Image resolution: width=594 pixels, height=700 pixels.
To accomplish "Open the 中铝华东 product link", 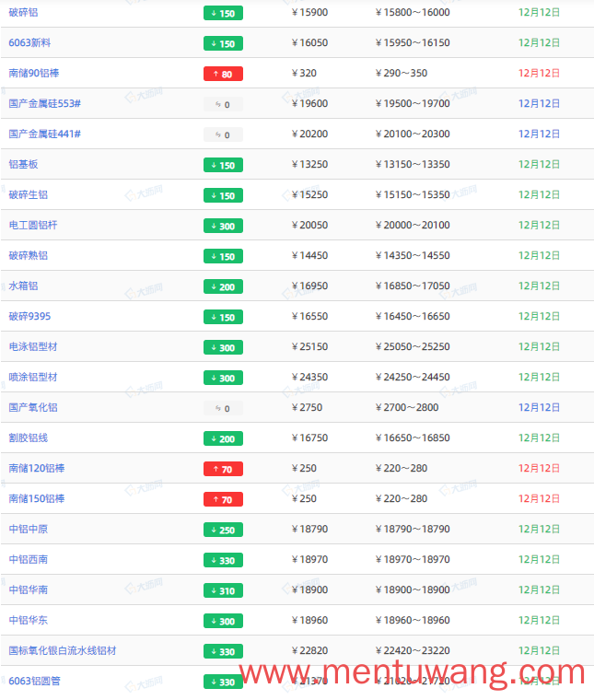I will 29,620.
